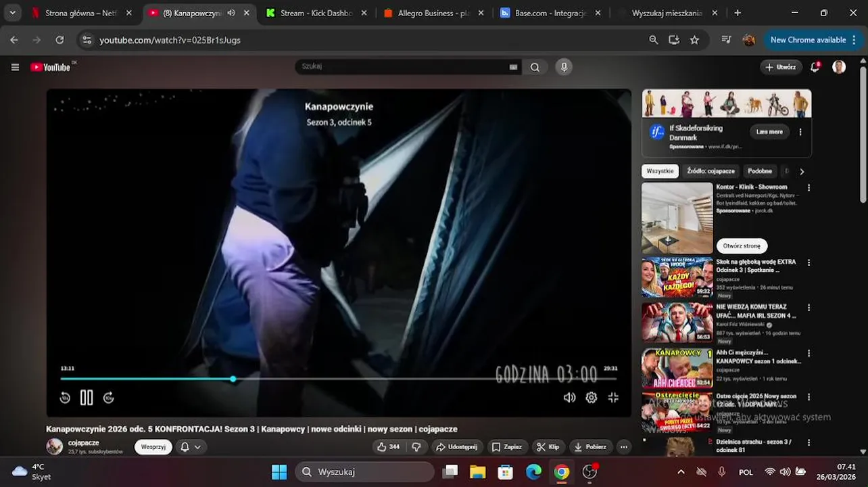Go to the YouTube home logo

(x=51, y=67)
